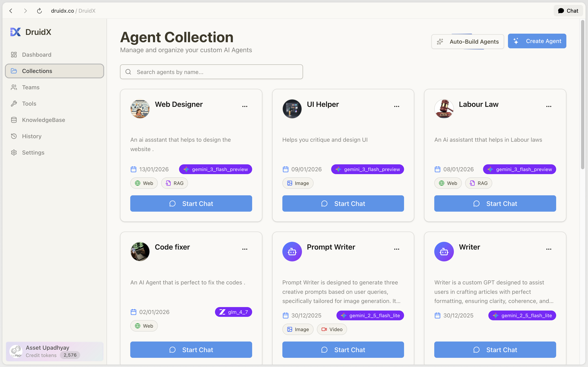Click the page vertical scrollbar

coord(582,95)
